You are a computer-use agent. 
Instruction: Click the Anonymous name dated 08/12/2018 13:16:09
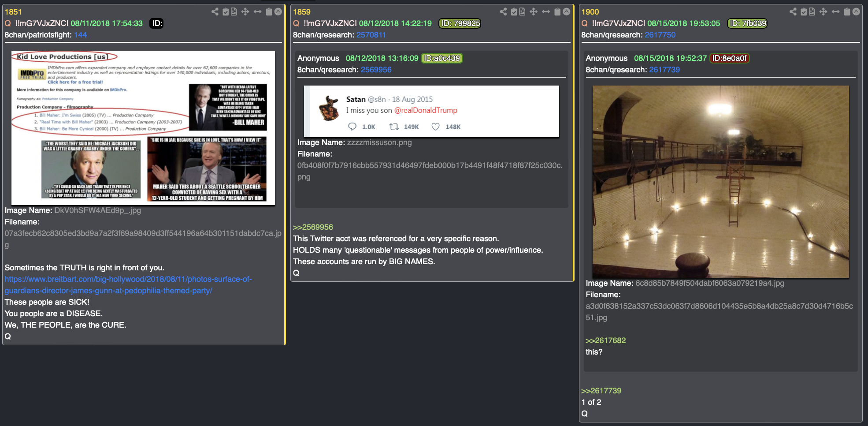click(x=318, y=58)
